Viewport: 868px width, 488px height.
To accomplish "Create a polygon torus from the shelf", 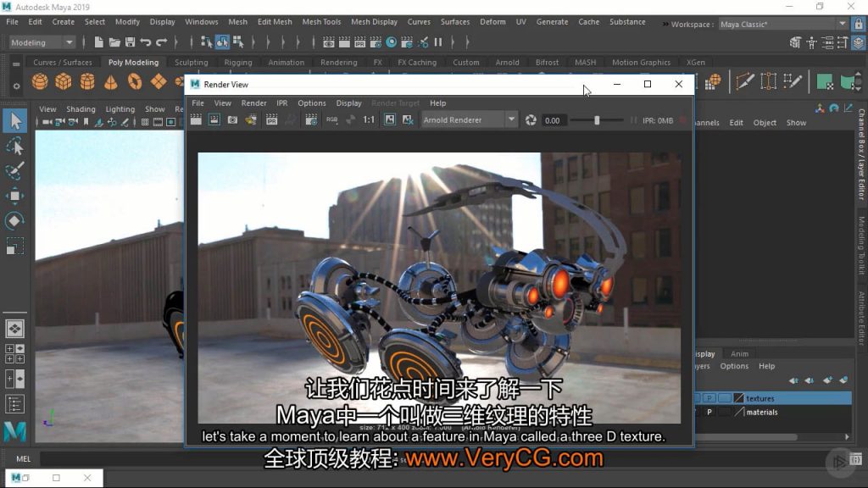I will coord(135,82).
